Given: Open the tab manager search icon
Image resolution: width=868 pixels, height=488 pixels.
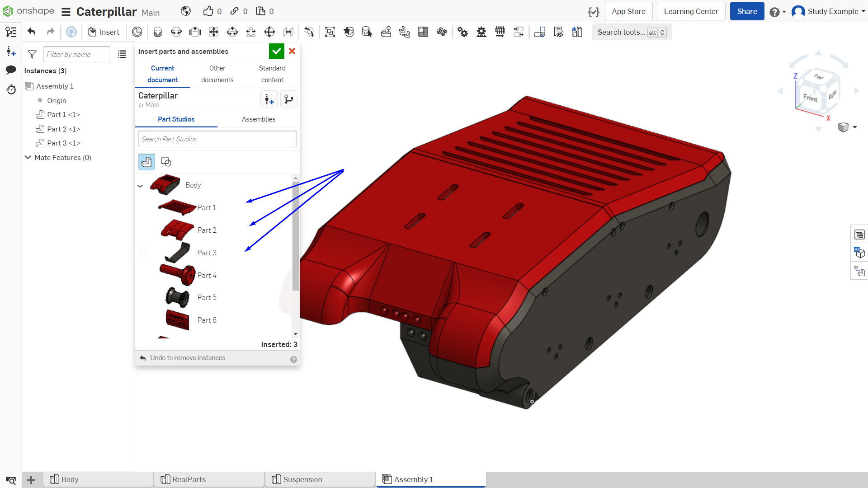Looking at the screenshot, I should tap(11, 480).
